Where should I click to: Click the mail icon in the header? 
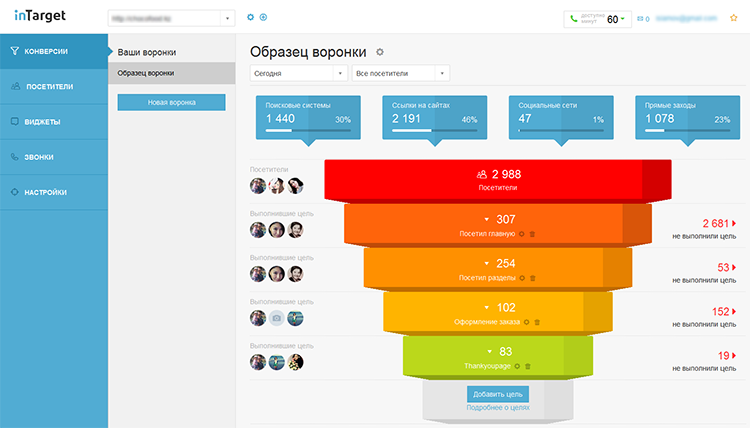(645, 19)
